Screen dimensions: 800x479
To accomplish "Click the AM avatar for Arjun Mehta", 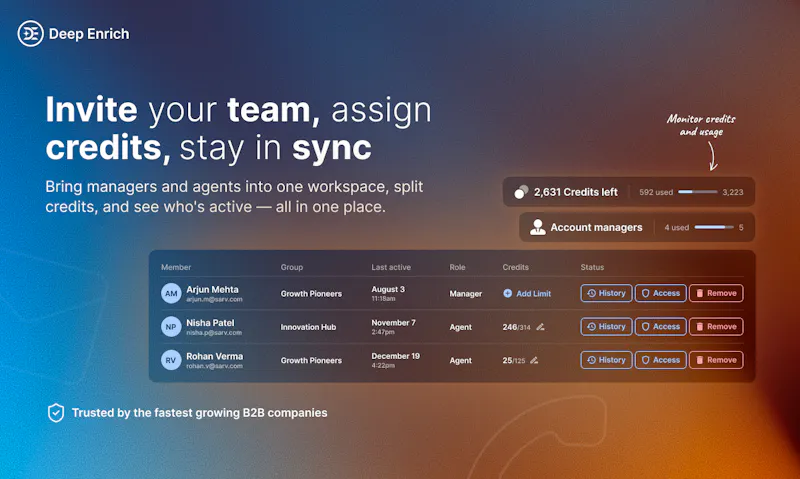I will pos(171,293).
